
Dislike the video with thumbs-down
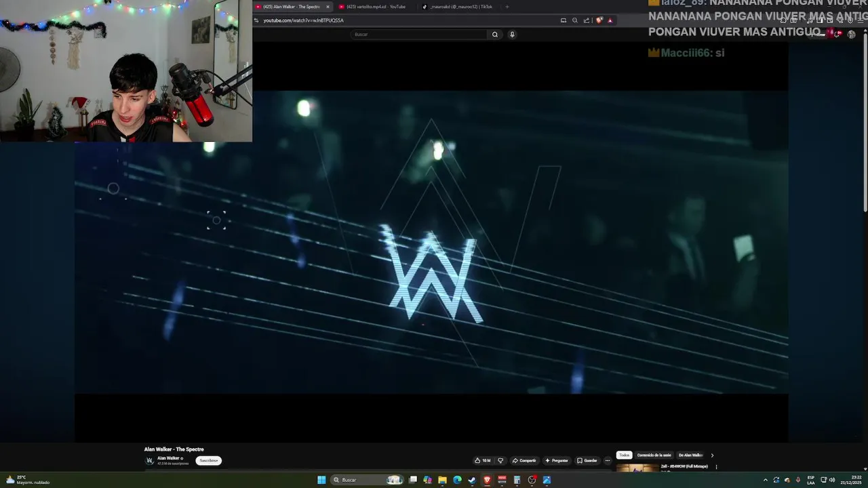(500, 460)
